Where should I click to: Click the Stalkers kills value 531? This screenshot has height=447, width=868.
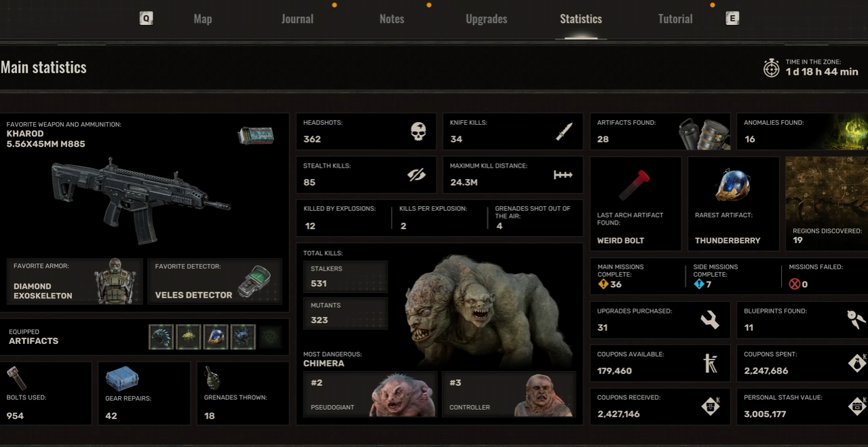coord(319,284)
